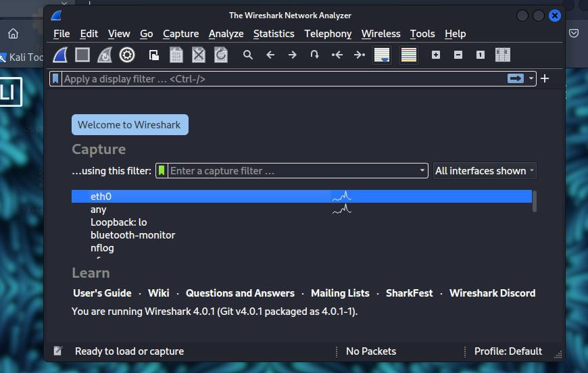Open User's Guide link

102,293
